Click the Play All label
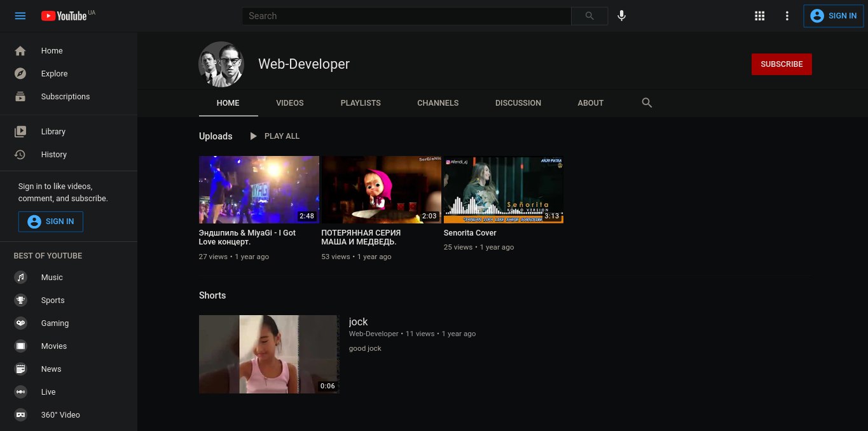This screenshot has width=868, height=431. click(x=282, y=136)
